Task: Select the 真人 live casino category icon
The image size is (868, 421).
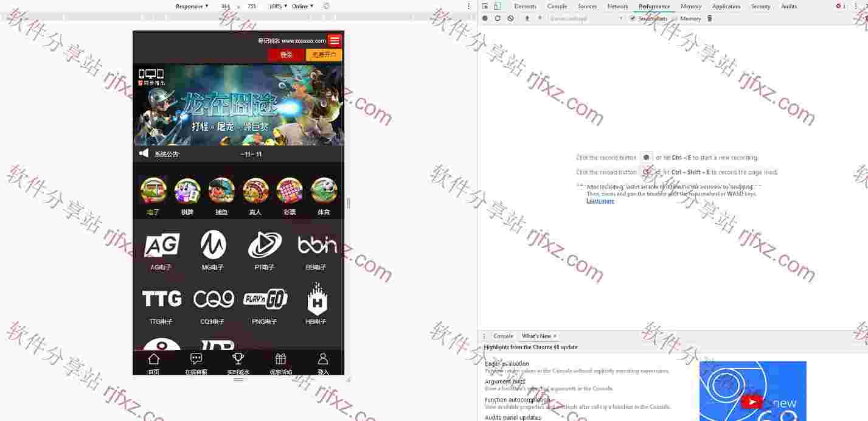Action: click(x=255, y=190)
